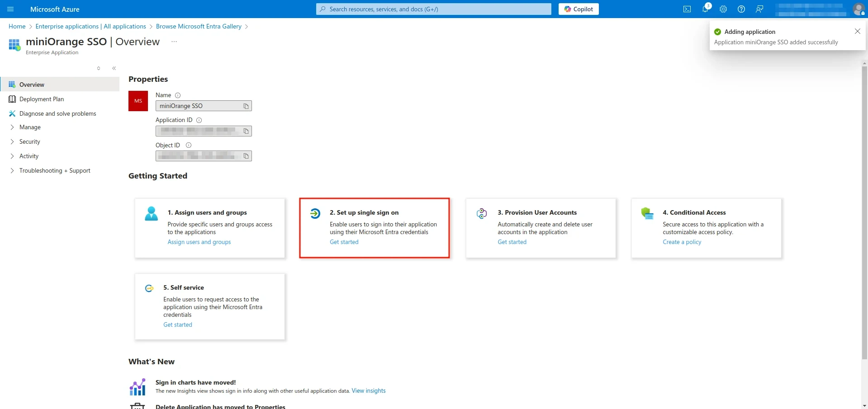Launch Cloud Shell from the top bar
The height and width of the screenshot is (409, 868).
click(x=687, y=9)
